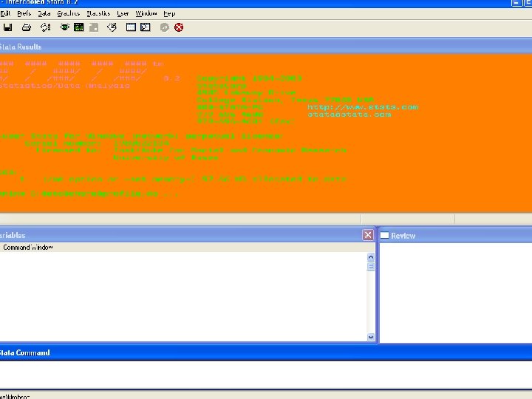Open the Data menu
The image size is (532, 399).
point(44,13)
